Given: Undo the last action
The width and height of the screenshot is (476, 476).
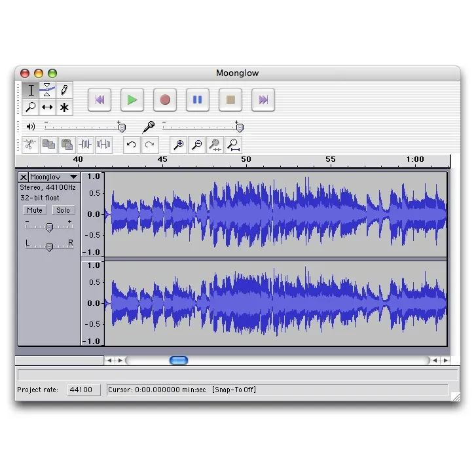Looking at the screenshot, I should coord(132,145).
